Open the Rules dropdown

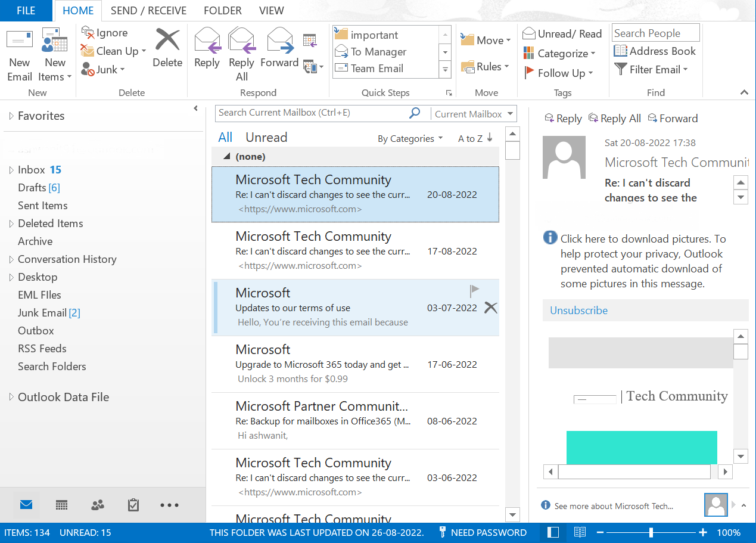(x=485, y=67)
